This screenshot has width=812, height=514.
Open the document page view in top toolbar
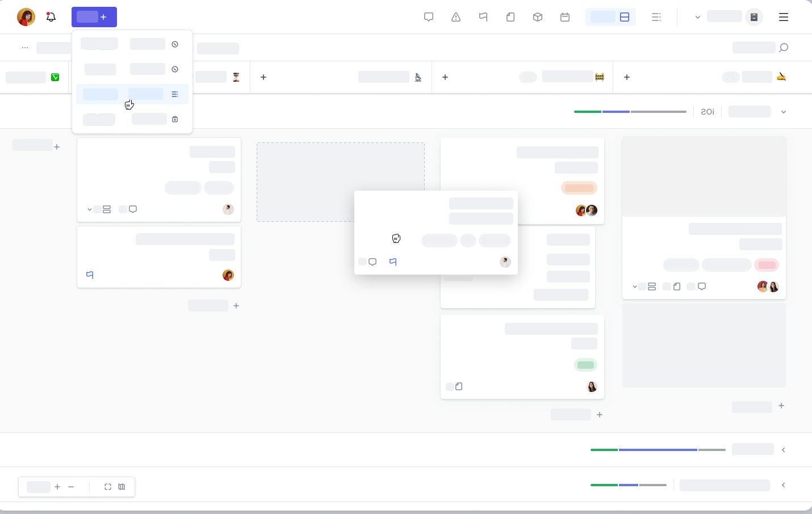click(x=510, y=17)
